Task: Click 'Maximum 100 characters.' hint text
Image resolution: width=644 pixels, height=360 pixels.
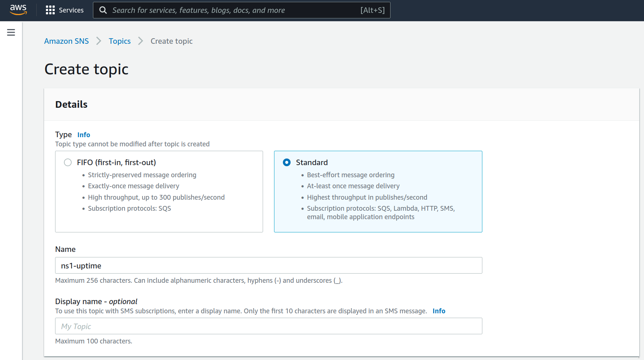Action: pos(94,341)
